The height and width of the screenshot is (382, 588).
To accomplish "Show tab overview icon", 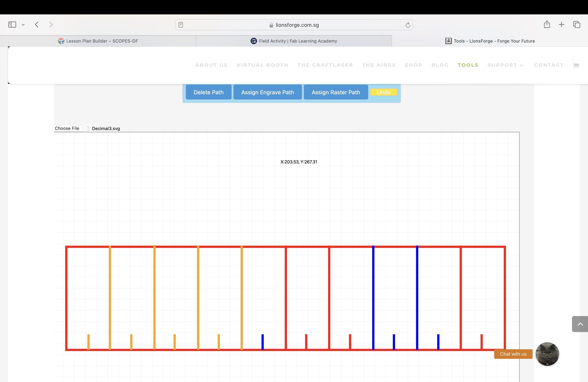I will (576, 24).
